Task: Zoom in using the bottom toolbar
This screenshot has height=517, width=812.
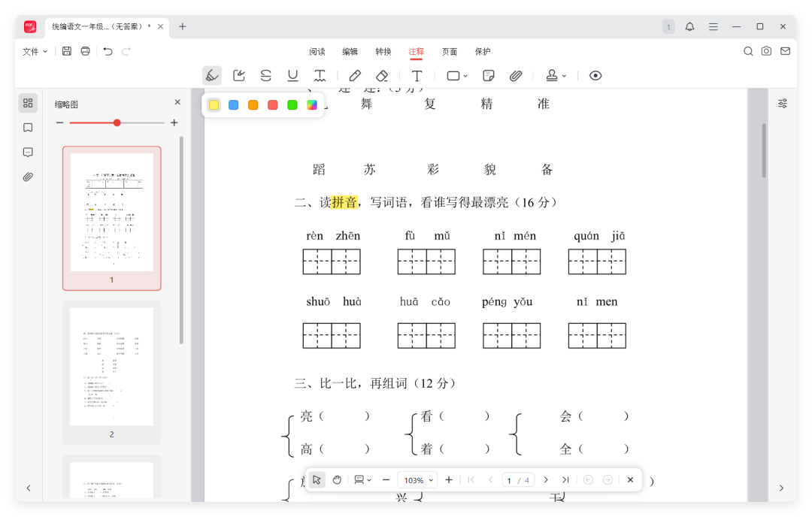Action: click(449, 480)
